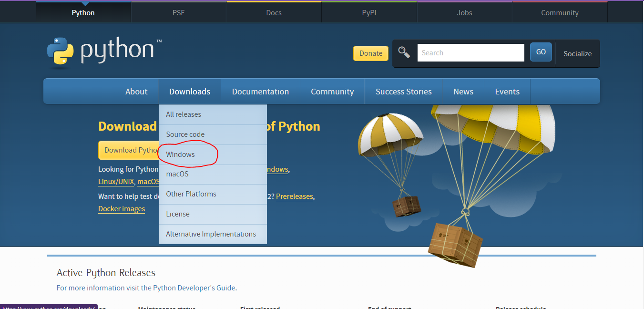The height and width of the screenshot is (309, 644).
Task: Focus the Search input field
Action: point(470,52)
